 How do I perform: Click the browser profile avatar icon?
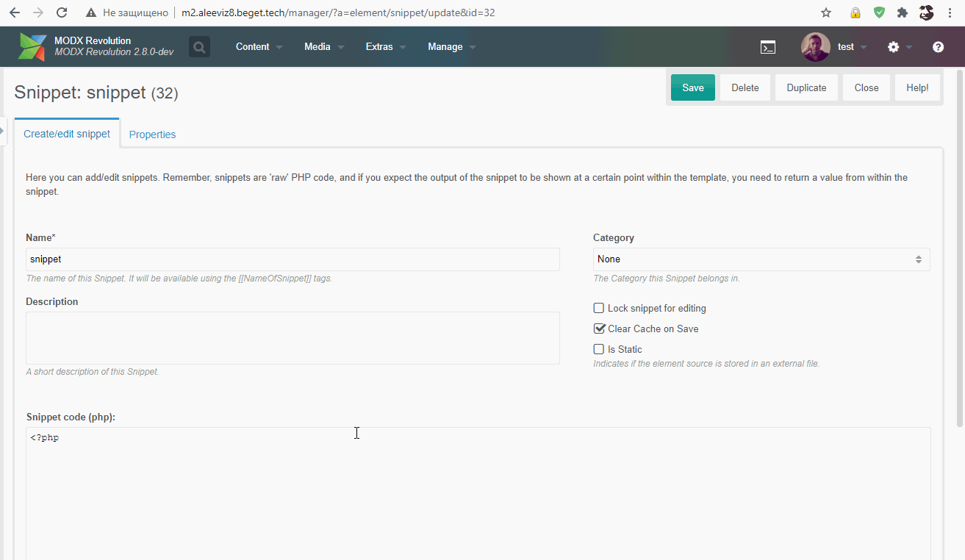(926, 12)
